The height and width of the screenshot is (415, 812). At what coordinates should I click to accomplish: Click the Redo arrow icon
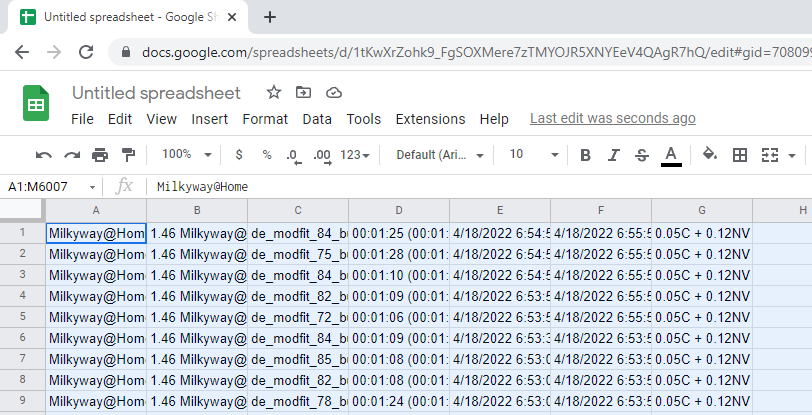(72, 155)
